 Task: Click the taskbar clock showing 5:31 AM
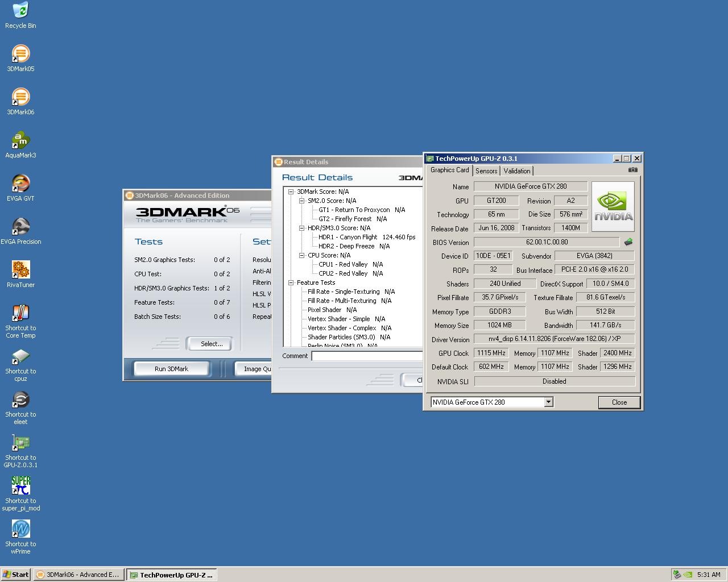[x=709, y=575]
